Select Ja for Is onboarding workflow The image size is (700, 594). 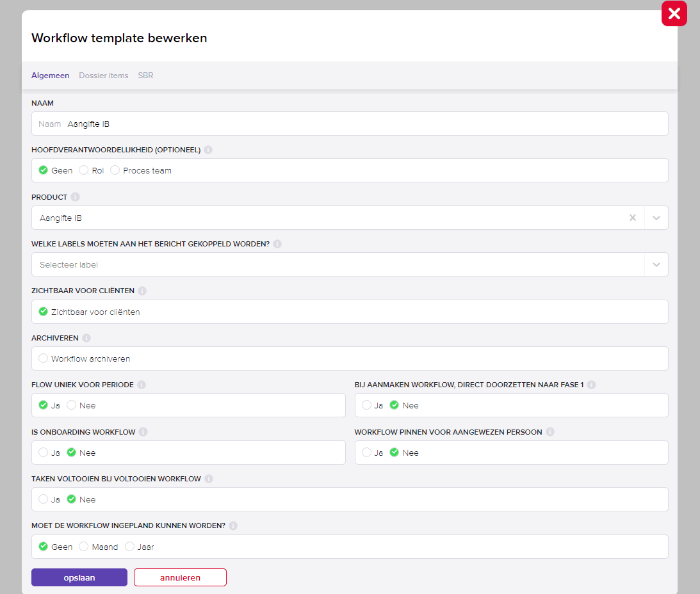44,453
